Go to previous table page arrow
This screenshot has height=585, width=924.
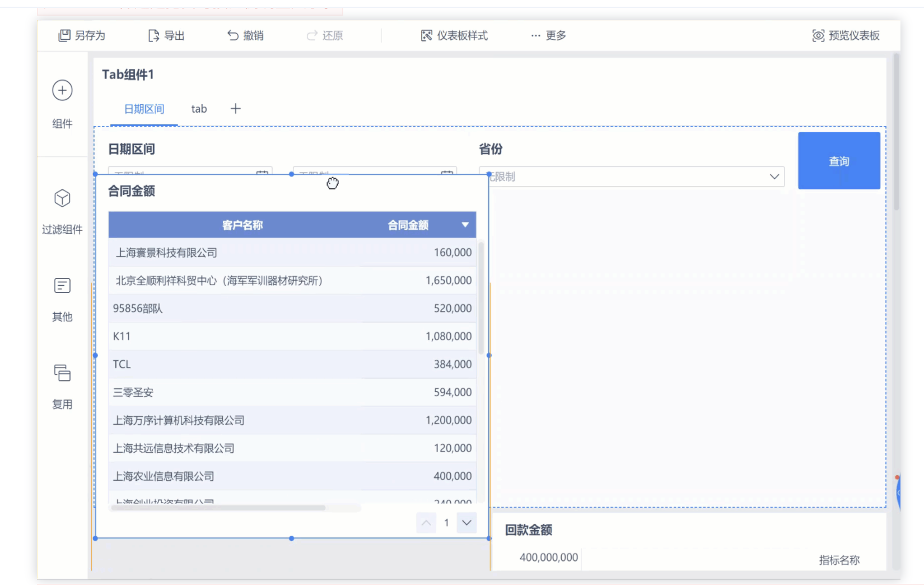point(426,523)
